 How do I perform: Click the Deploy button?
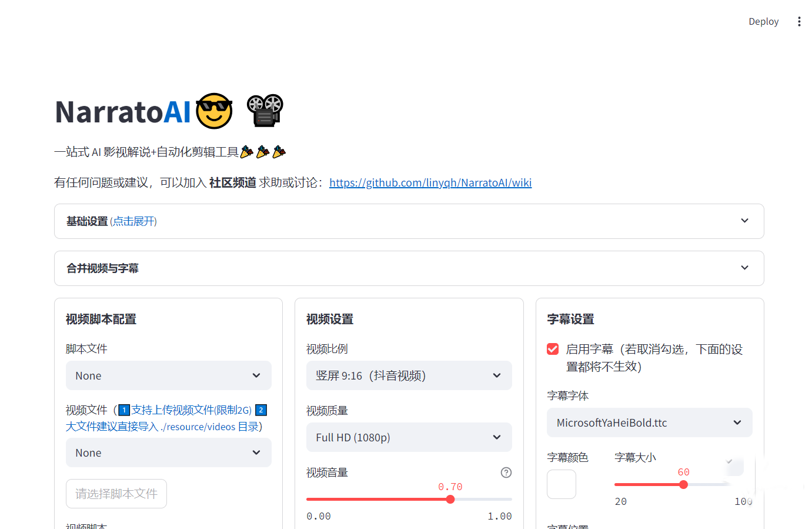(763, 22)
